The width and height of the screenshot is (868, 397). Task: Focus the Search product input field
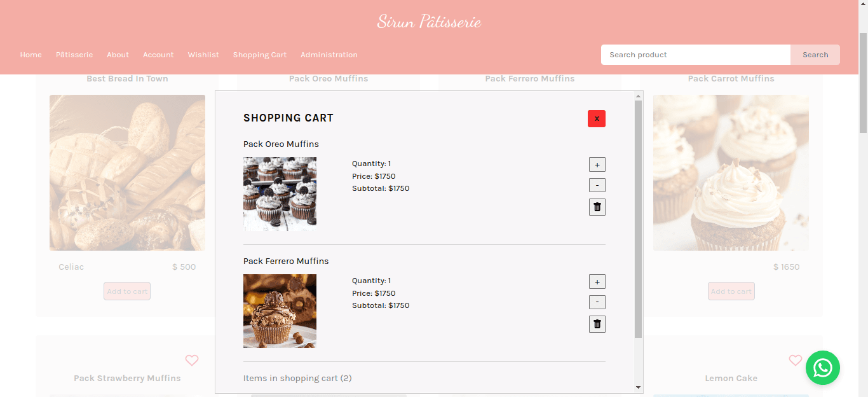[x=695, y=55]
